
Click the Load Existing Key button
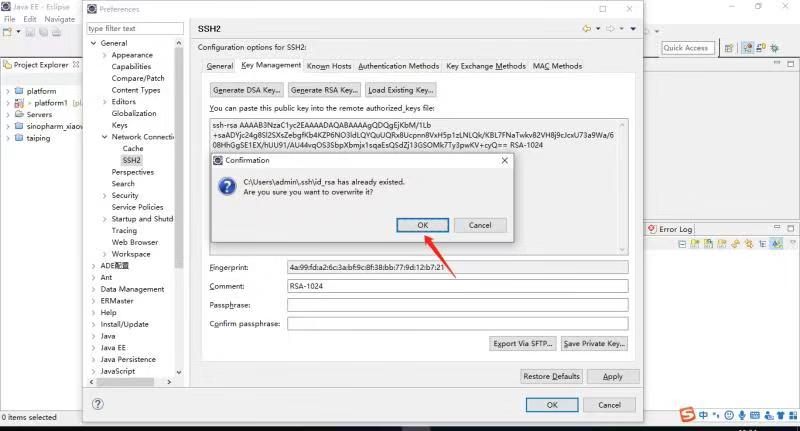pyautogui.click(x=401, y=90)
